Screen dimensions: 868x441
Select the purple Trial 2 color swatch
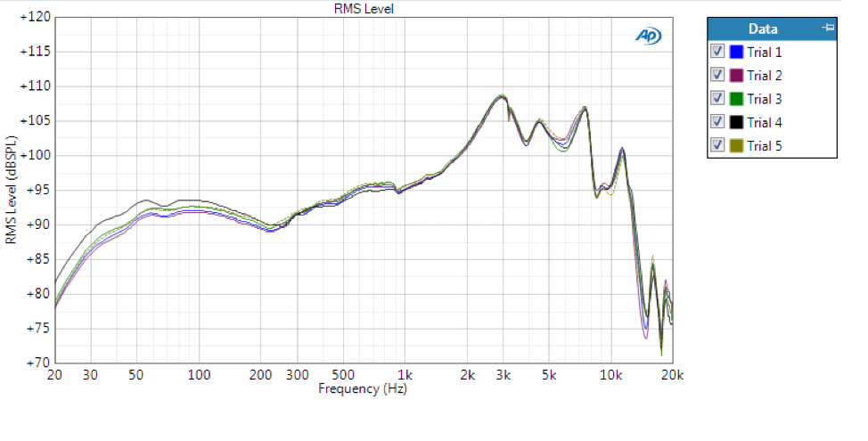point(736,76)
